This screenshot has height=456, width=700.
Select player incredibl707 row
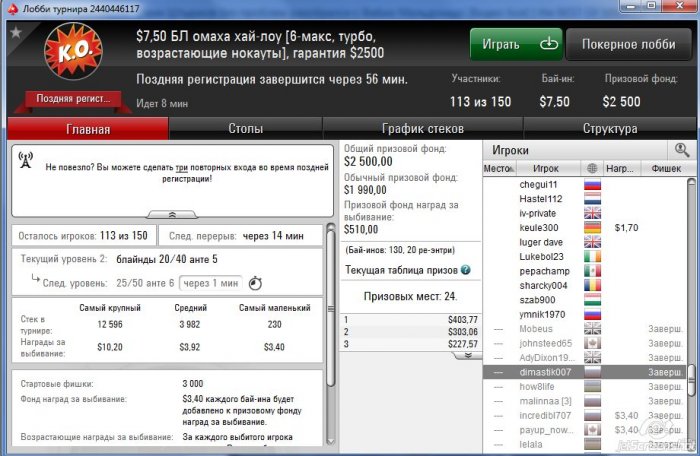(585, 415)
